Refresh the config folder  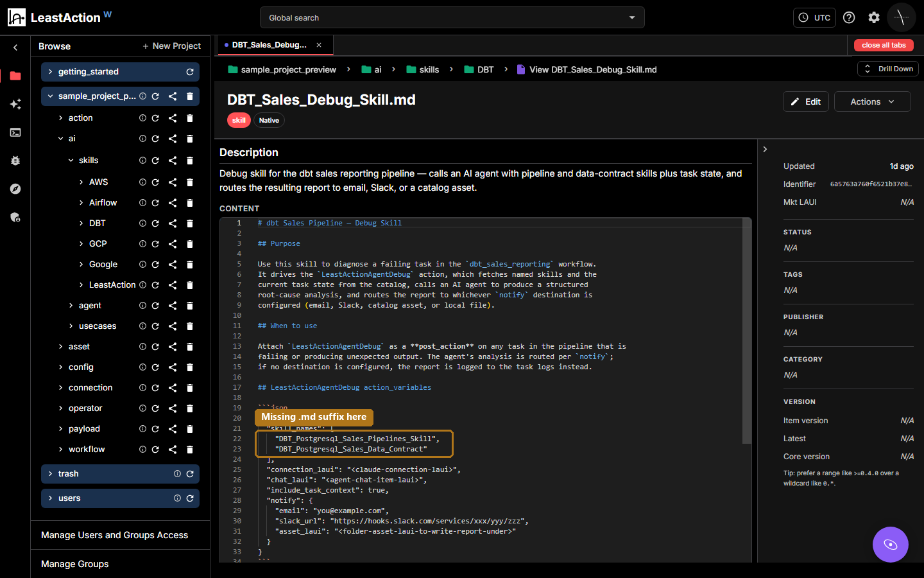[155, 367]
